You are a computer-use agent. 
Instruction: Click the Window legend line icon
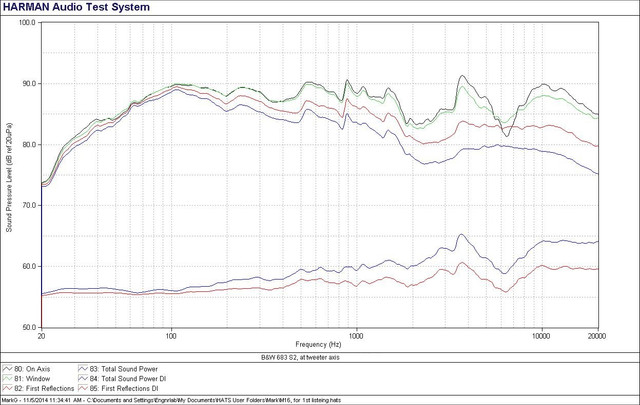tap(8, 379)
